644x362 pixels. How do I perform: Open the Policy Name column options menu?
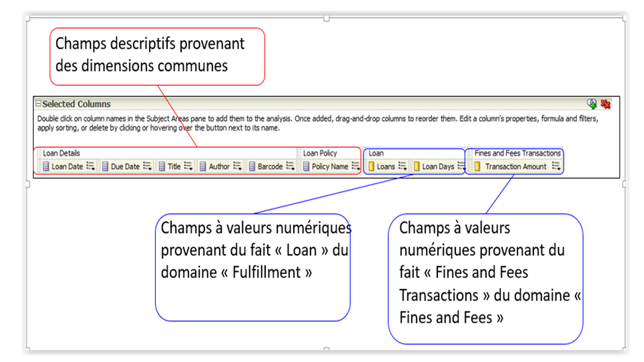[x=356, y=166]
